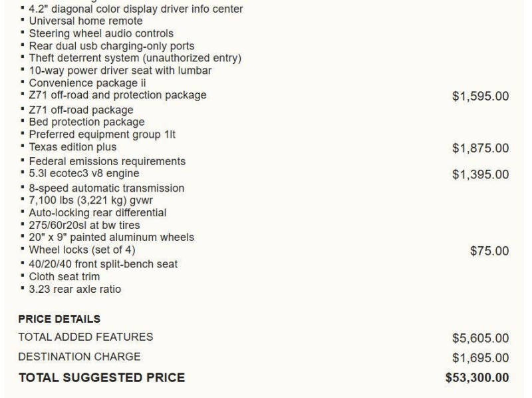Click the TOTAL ADDED FEATURES label

tap(86, 337)
